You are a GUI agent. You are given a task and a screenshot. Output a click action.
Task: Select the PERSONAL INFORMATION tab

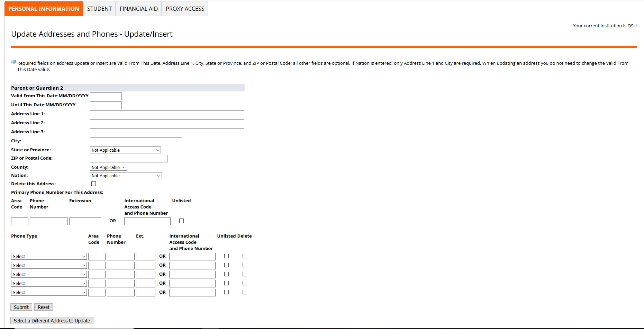coord(43,8)
